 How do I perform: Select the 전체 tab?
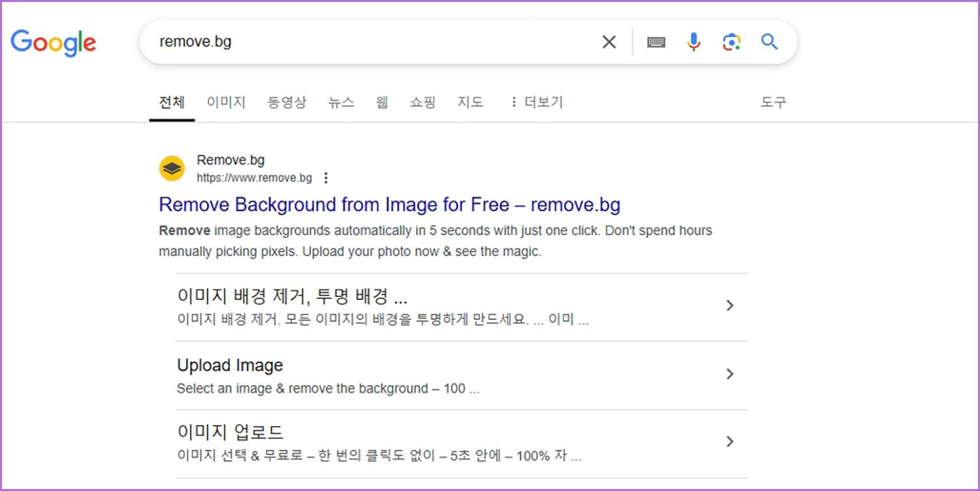pos(172,102)
